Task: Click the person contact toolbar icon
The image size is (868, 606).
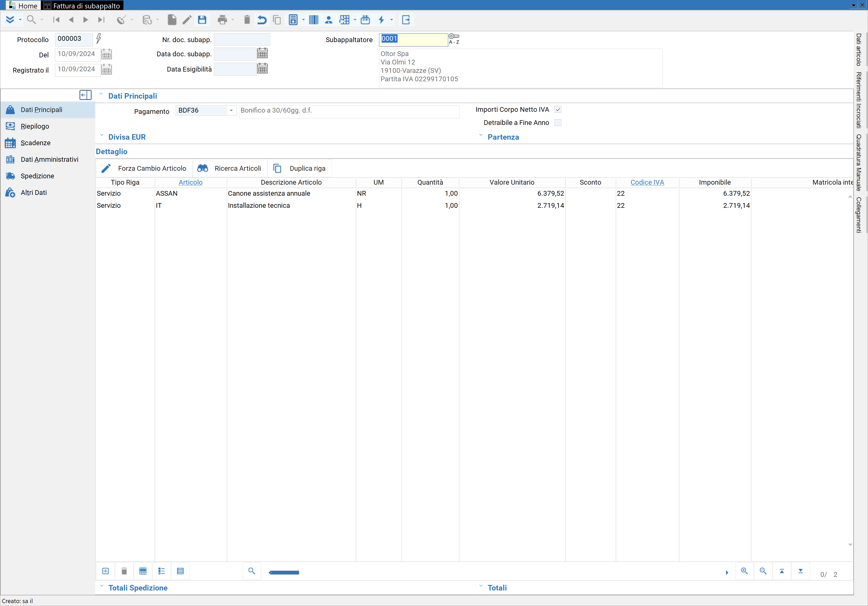Action: coord(328,20)
